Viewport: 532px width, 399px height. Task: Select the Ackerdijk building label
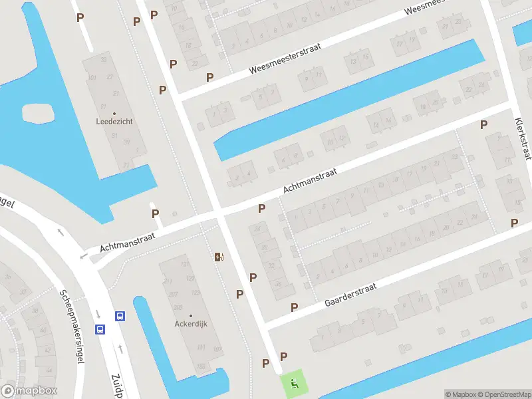(191, 324)
